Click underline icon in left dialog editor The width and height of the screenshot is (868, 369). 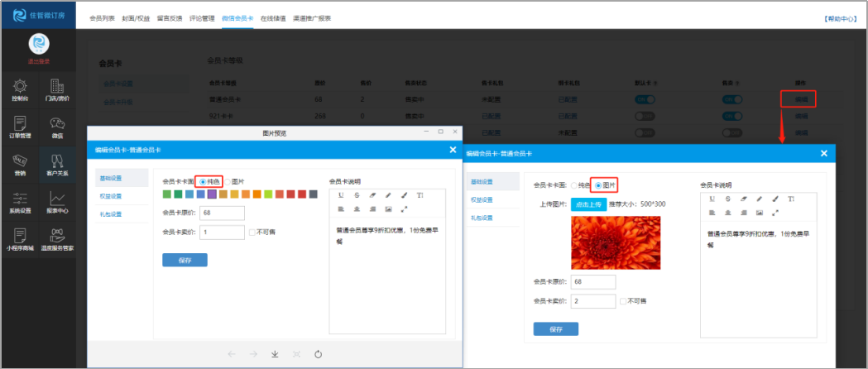(340, 195)
